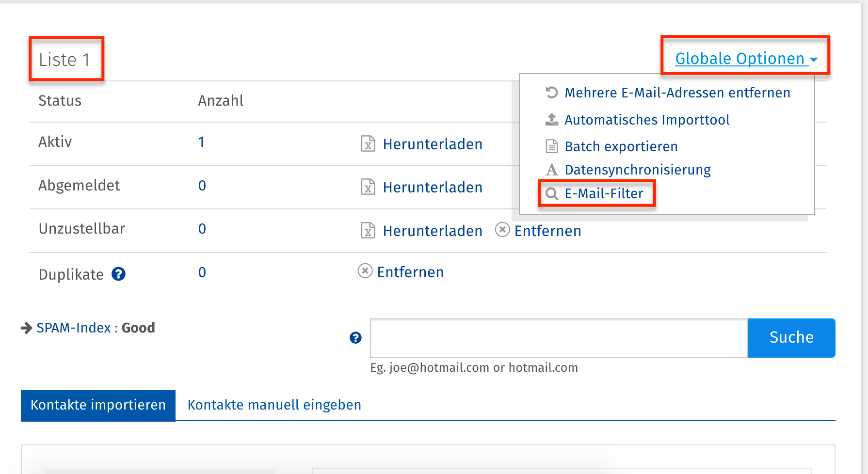Collapse the Globale Optionen dropdown

click(x=746, y=59)
